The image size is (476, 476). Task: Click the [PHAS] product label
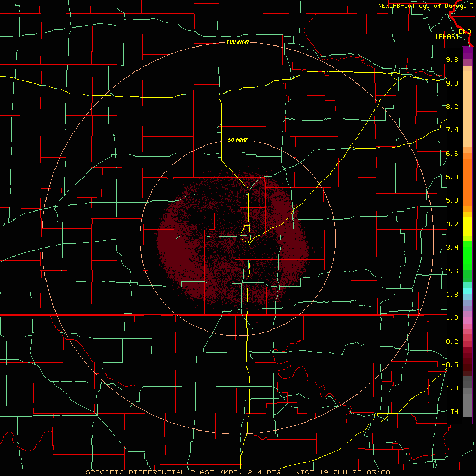[447, 36]
